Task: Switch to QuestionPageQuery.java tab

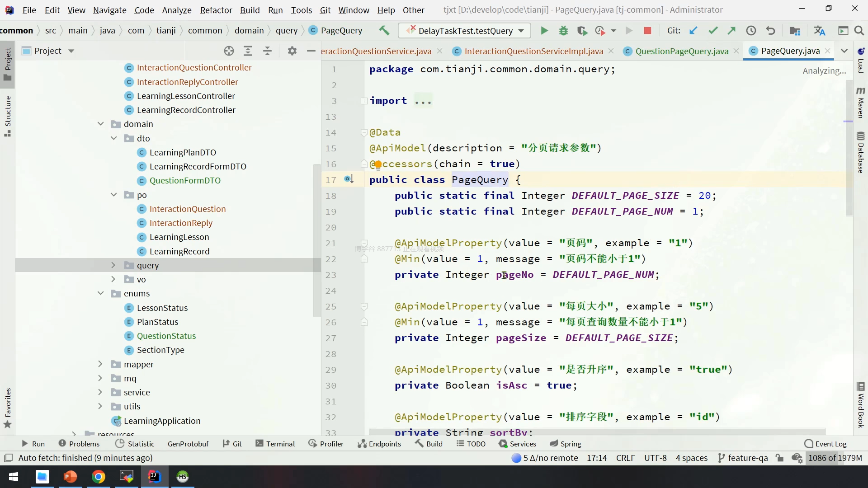Action: (x=681, y=51)
